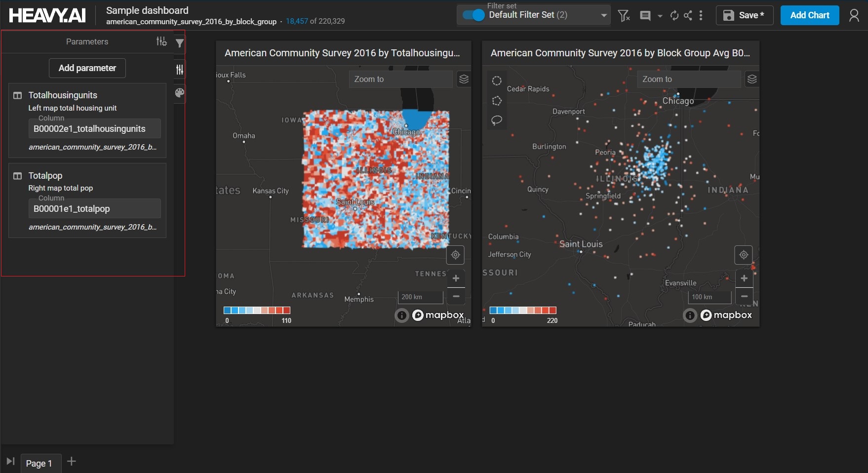Select the lasso tool on right map

497,120
